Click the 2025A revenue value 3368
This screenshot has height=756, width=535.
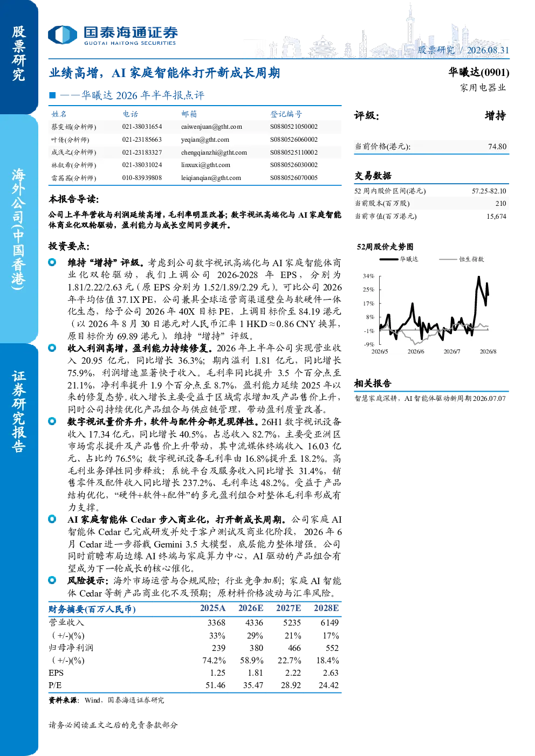click(x=216, y=622)
